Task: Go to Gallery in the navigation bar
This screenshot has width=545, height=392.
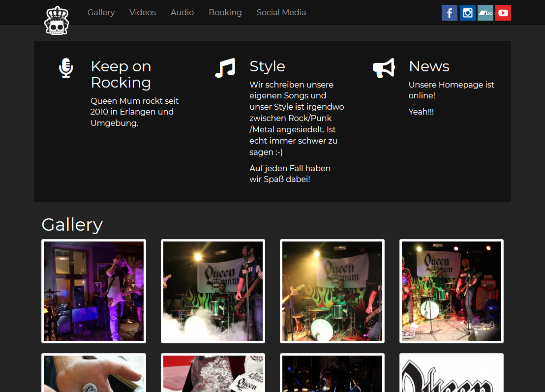Action: [x=101, y=12]
